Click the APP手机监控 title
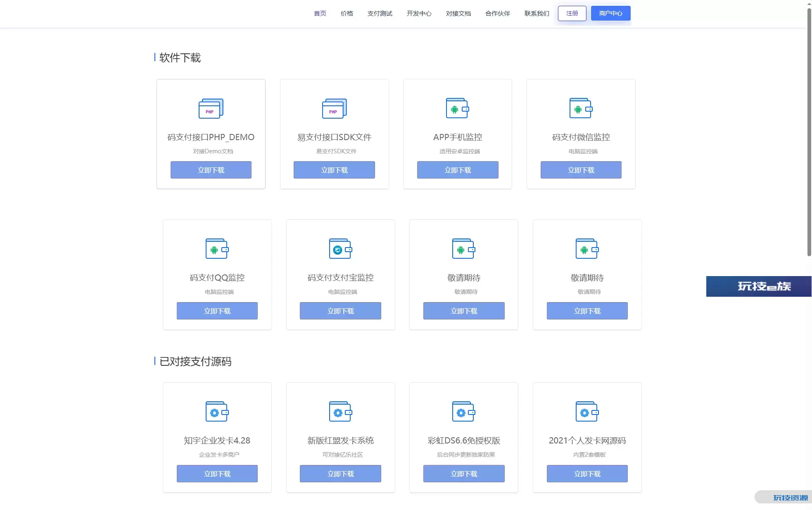The image size is (812, 510). (x=458, y=137)
